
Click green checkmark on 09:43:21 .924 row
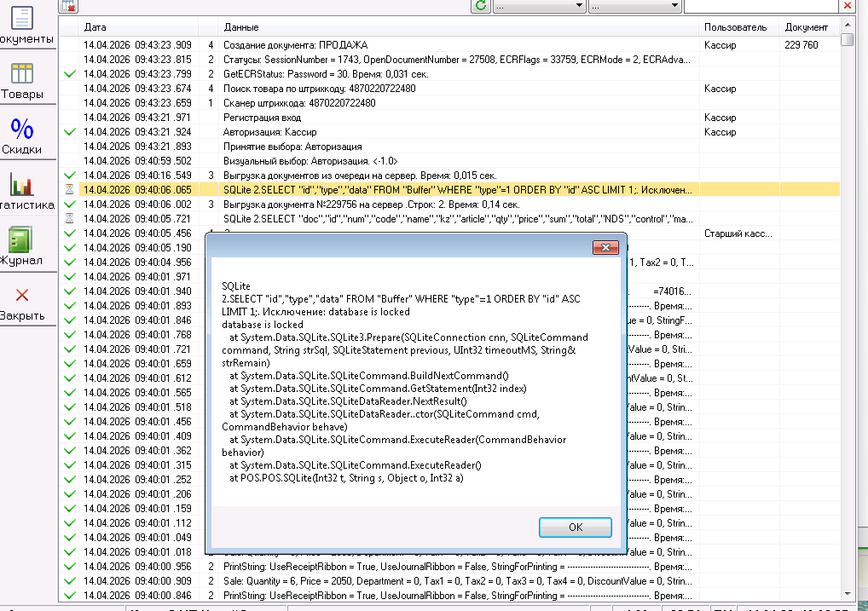pos(70,132)
